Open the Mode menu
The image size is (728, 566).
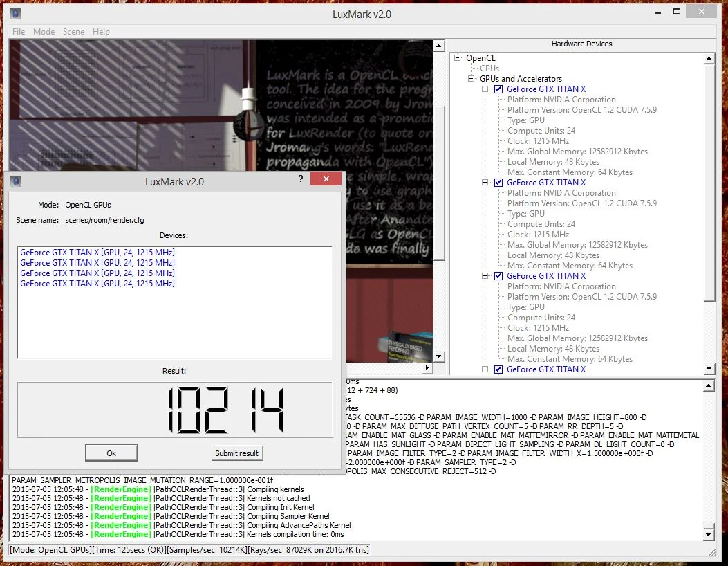point(44,32)
